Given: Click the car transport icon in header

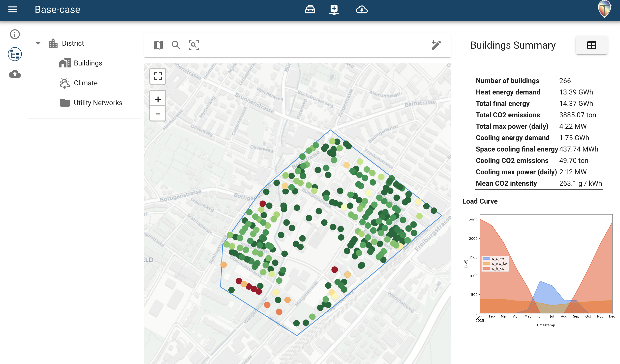Looking at the screenshot, I should pyautogui.click(x=310, y=10).
